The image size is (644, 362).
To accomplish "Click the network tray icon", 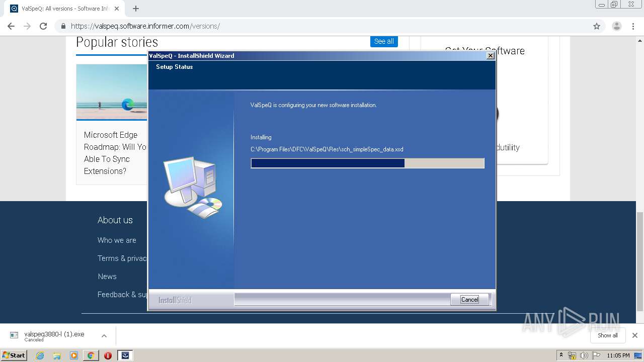I will 572,355.
